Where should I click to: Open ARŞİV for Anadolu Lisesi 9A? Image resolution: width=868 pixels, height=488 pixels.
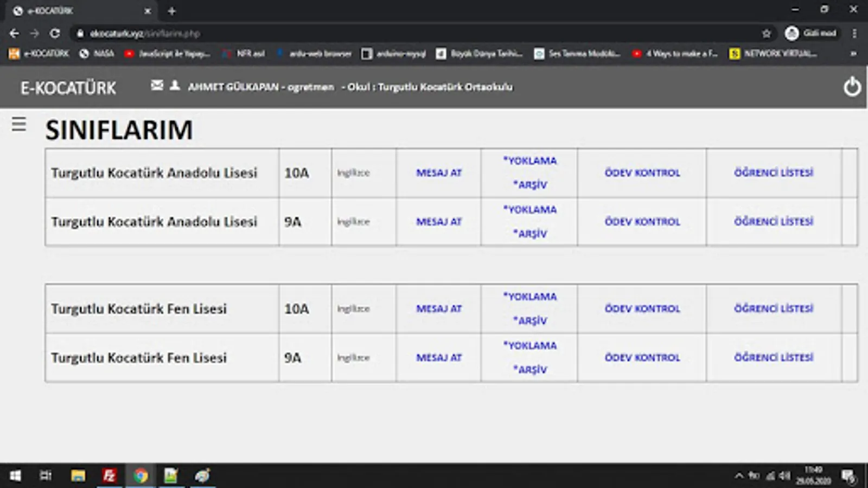point(530,234)
